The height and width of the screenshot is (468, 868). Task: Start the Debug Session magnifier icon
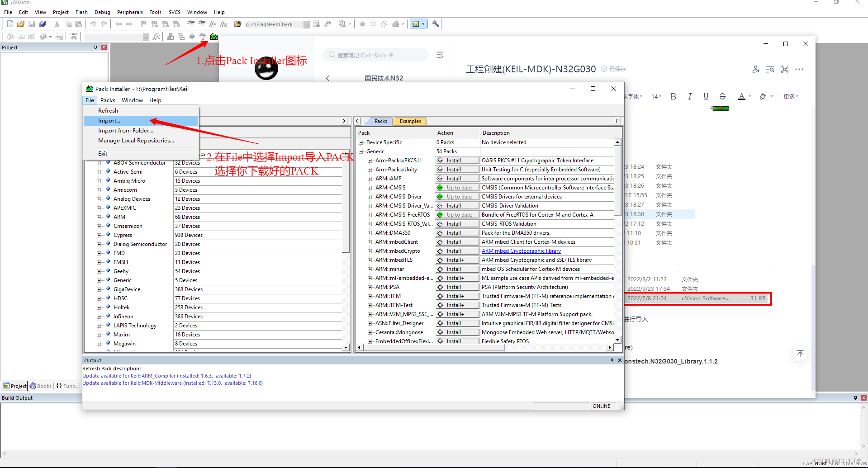point(342,24)
